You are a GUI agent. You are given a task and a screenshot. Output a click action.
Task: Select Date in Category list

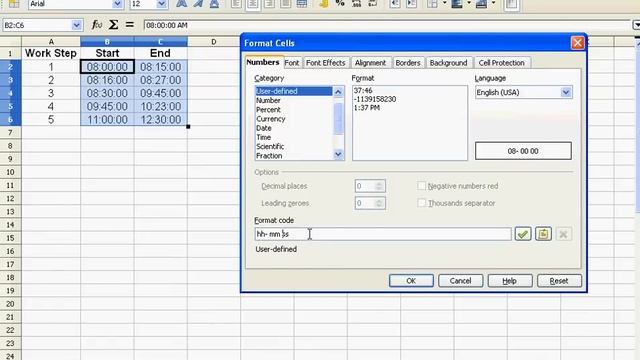pos(294,128)
